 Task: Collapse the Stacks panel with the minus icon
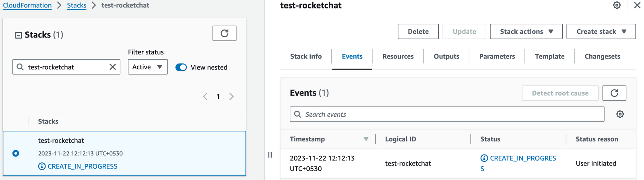click(x=19, y=35)
